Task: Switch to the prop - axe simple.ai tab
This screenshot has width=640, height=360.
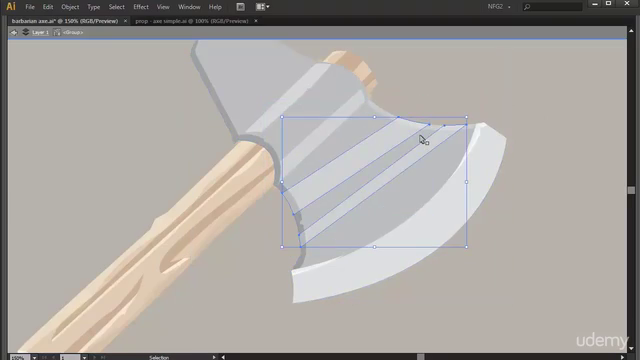Action: click(192, 21)
